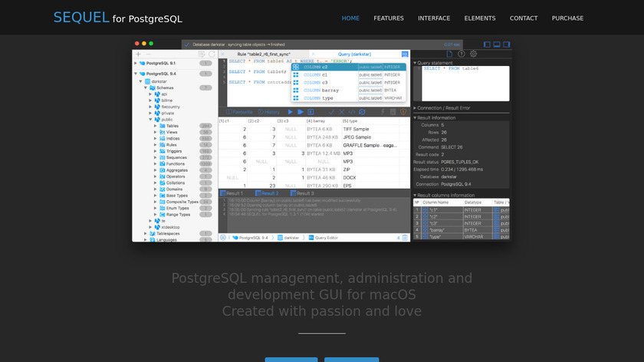Open the SEQUEL for PostgreSQL logo link
Viewport: 644px width, 362px height.
118,18
